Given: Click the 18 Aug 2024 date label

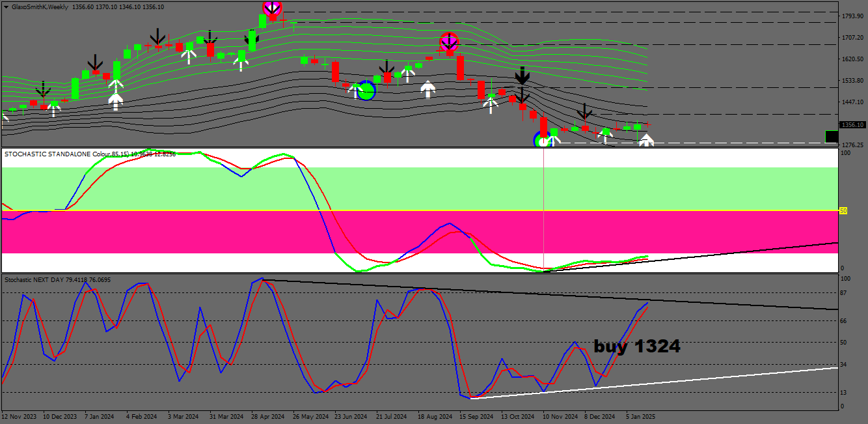Looking at the screenshot, I should coord(436,416).
